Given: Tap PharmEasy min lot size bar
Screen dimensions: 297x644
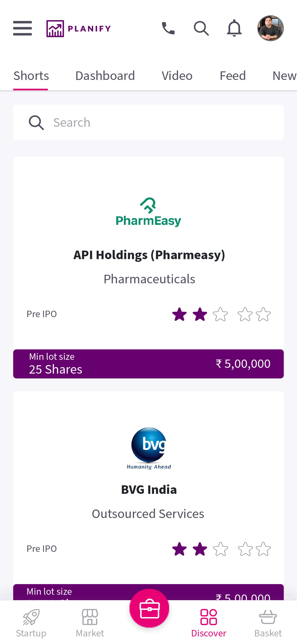Looking at the screenshot, I should [148, 364].
